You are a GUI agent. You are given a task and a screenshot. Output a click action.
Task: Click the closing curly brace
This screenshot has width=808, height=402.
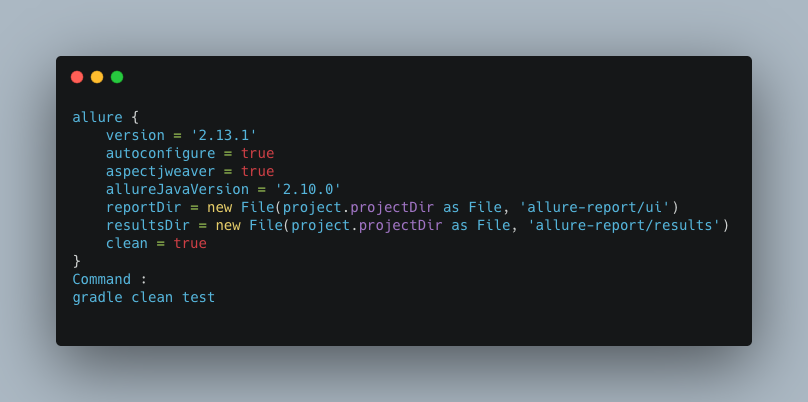point(77,262)
